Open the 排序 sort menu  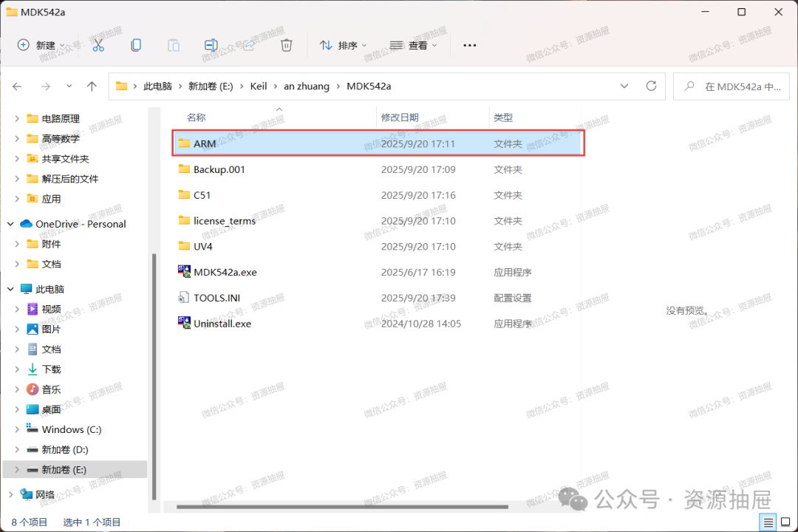click(343, 45)
